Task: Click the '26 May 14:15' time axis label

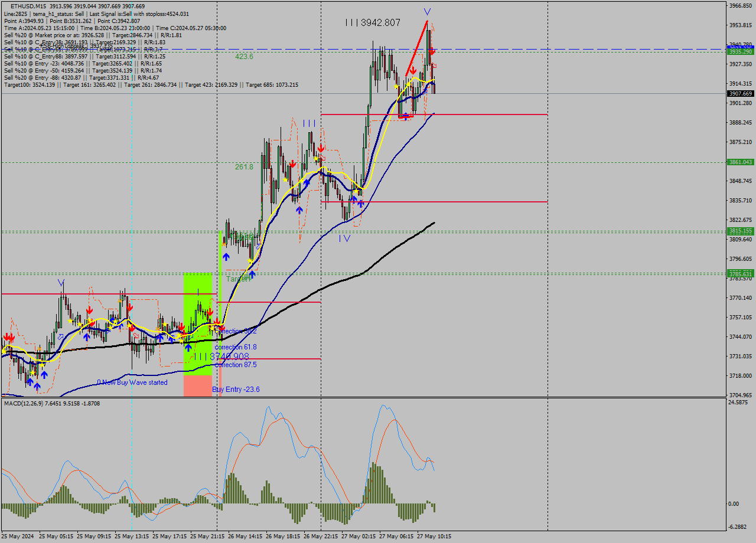Action: 245,537
